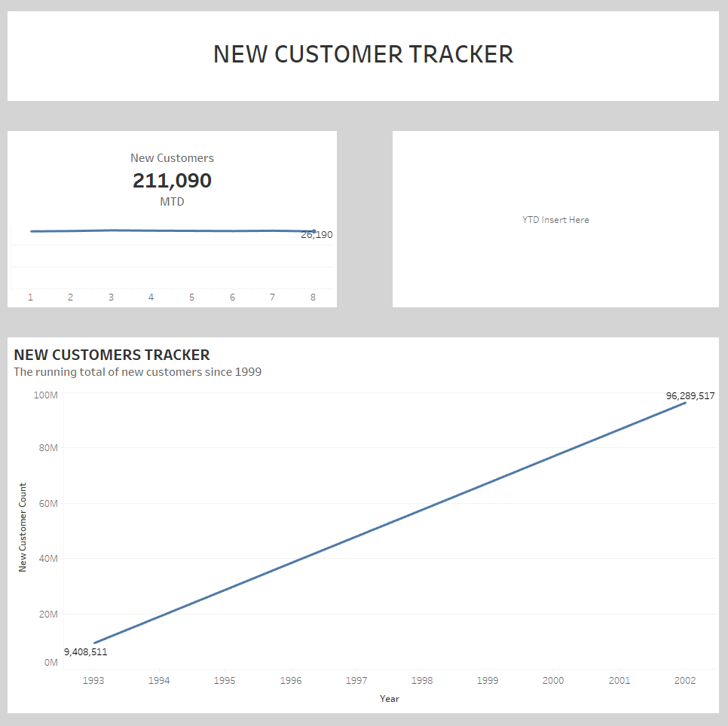Click the YTD Insert Here placeholder
728x726 pixels.
555,220
